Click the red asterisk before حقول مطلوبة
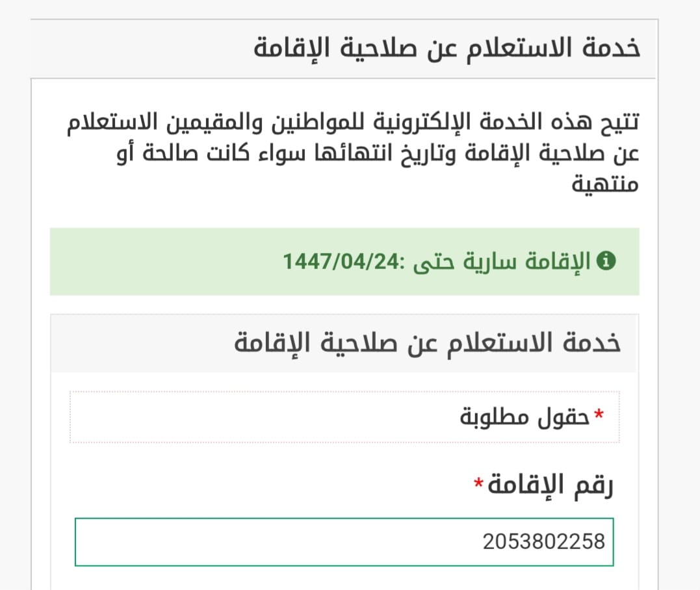The image size is (700, 590). click(x=598, y=413)
